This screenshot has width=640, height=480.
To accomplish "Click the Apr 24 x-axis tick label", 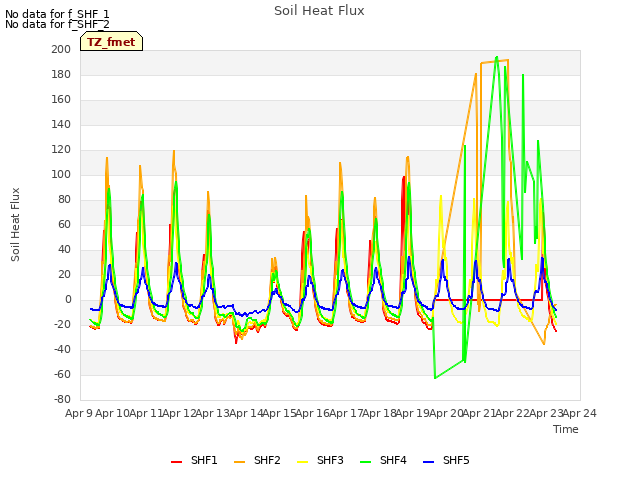I will [x=580, y=413].
